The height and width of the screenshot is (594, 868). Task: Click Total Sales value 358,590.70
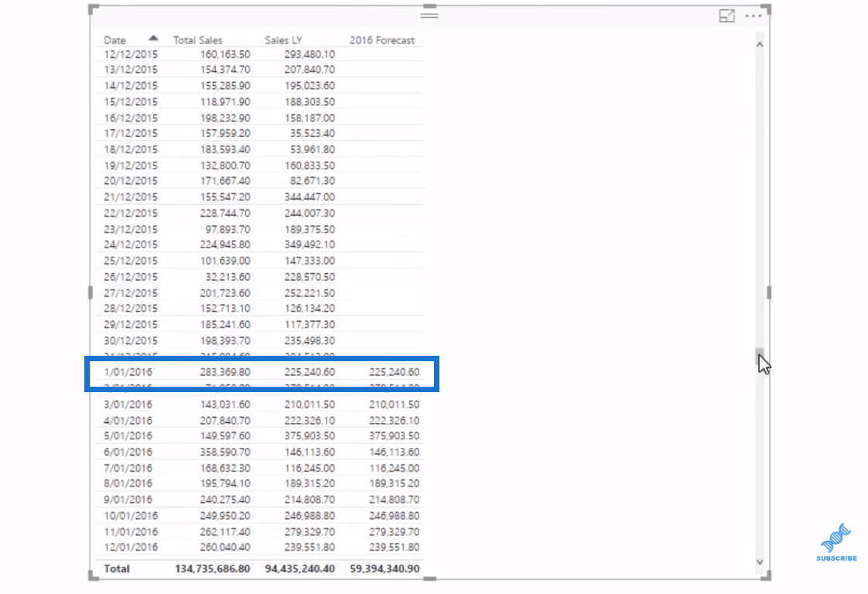(225, 452)
